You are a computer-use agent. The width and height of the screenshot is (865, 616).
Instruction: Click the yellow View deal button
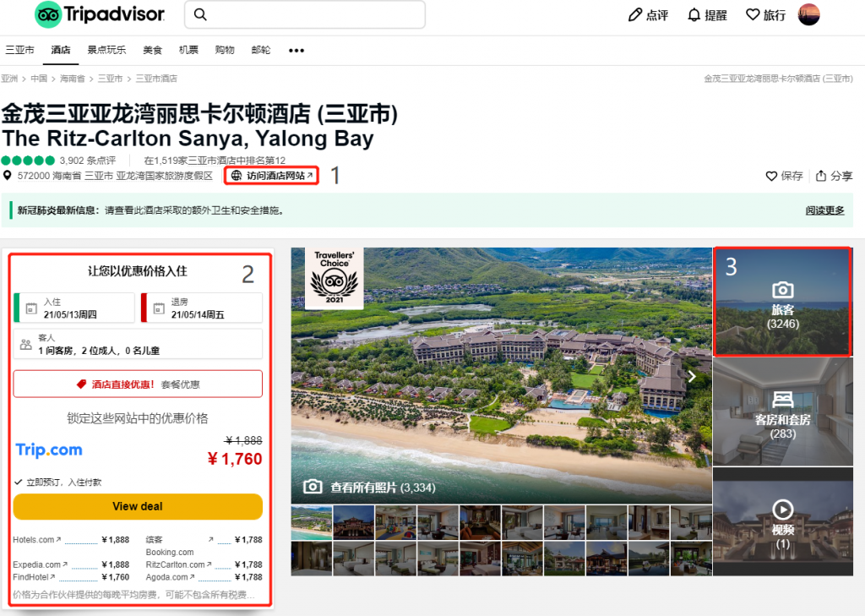138,506
